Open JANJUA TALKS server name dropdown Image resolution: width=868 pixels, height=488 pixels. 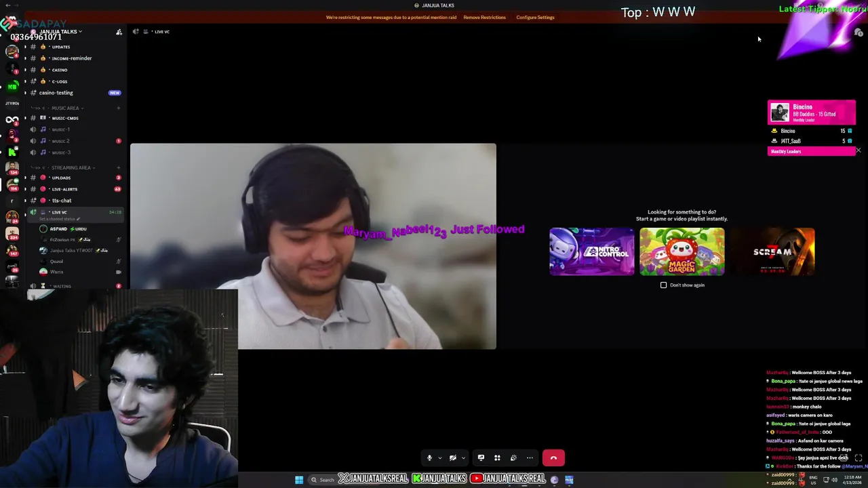[61, 32]
